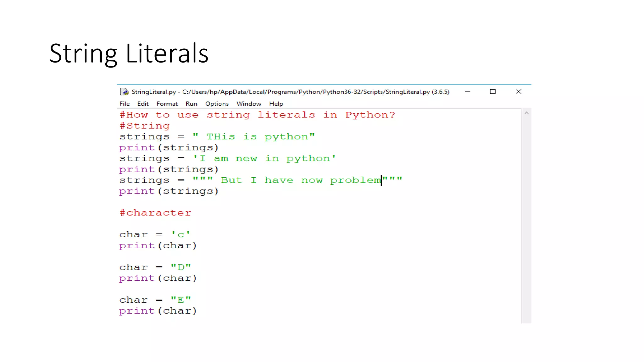Click the scrollbar up arrow
Image resolution: width=644 pixels, height=362 pixels.
click(526, 113)
